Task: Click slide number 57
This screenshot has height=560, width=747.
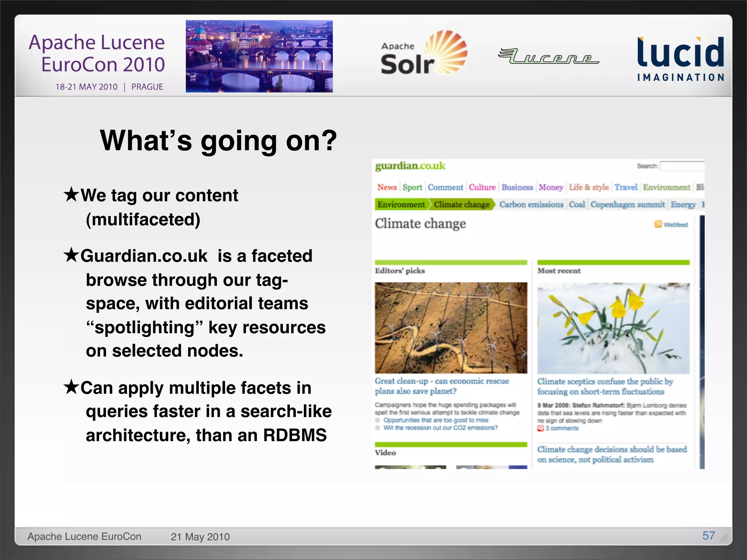Action: click(x=709, y=536)
